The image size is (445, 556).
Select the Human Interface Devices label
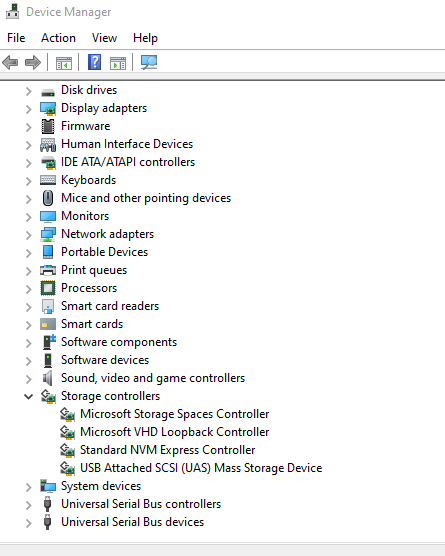(x=127, y=144)
